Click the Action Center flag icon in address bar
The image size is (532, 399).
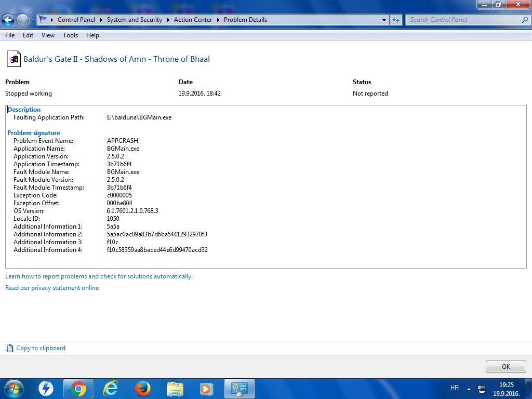pyautogui.click(x=43, y=19)
